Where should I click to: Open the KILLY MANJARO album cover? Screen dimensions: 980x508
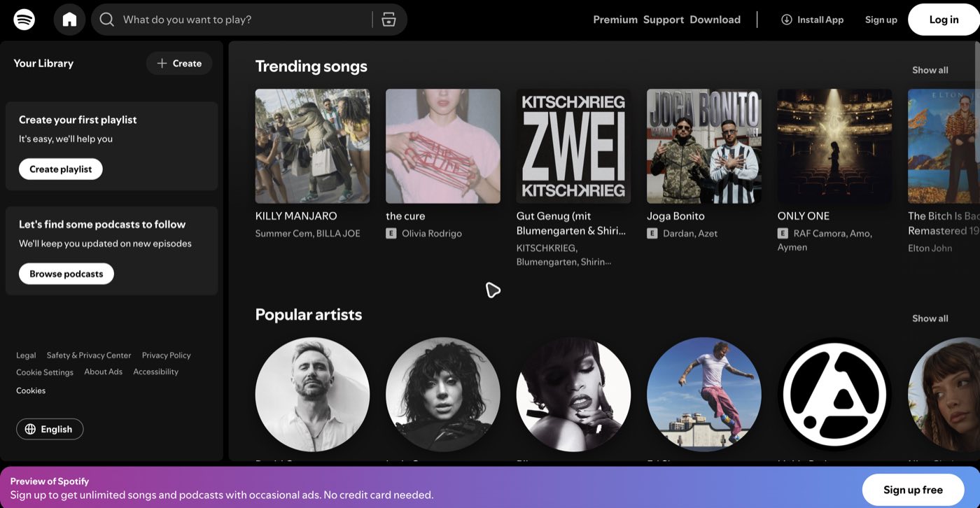(312, 146)
